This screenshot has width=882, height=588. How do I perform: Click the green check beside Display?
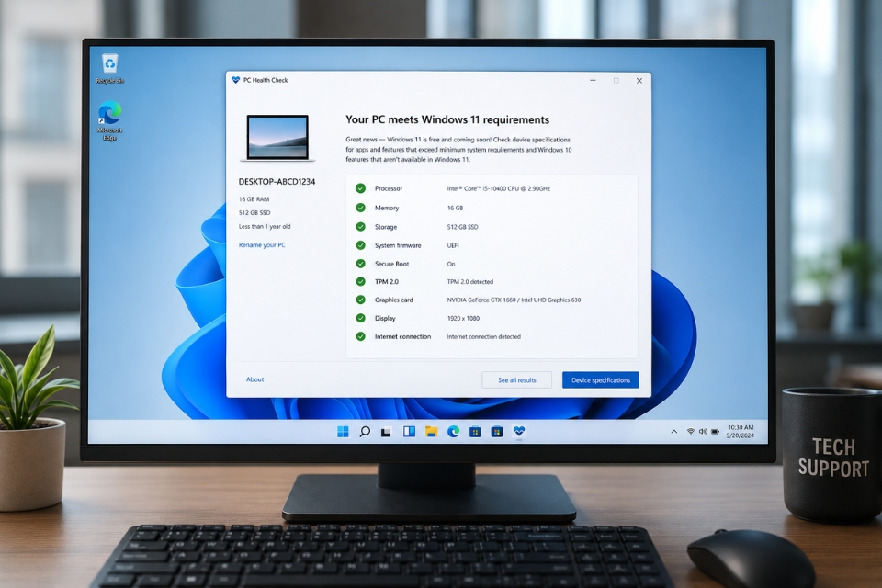coord(360,318)
